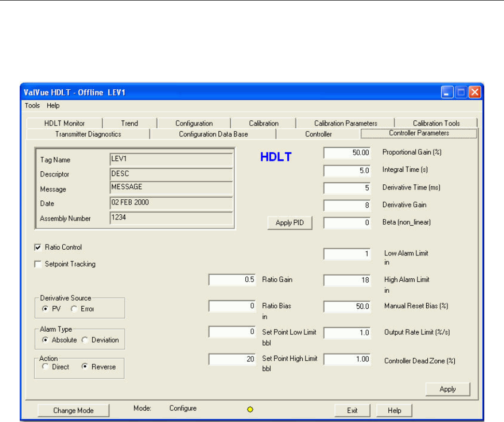504x422 pixels.
Task: Set controller Action to Reverse
Action: (85, 366)
